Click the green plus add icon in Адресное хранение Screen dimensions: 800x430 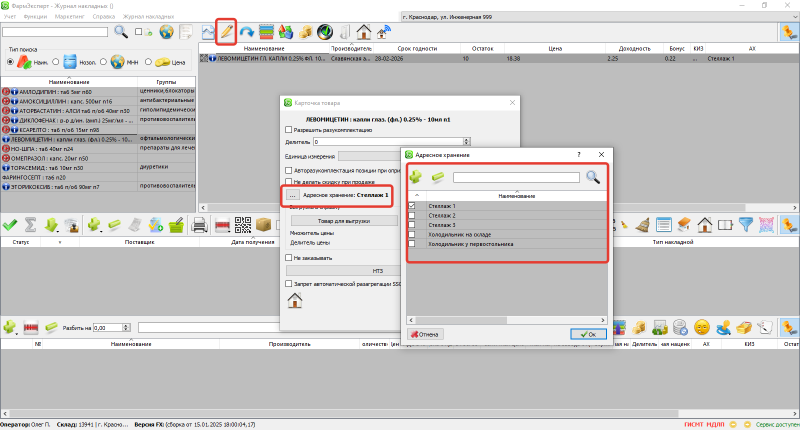[415, 177]
